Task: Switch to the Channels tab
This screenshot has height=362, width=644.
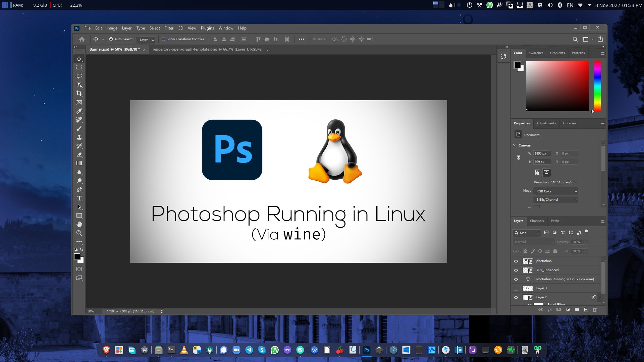Action: tap(537, 221)
